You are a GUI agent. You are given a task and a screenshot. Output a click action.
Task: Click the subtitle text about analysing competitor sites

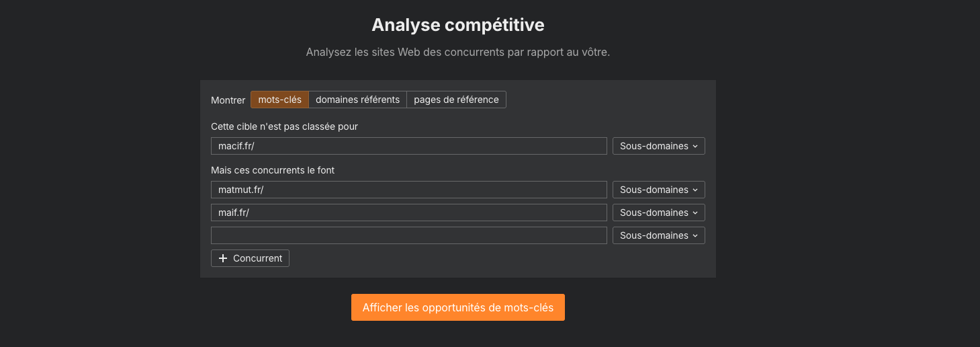457,52
